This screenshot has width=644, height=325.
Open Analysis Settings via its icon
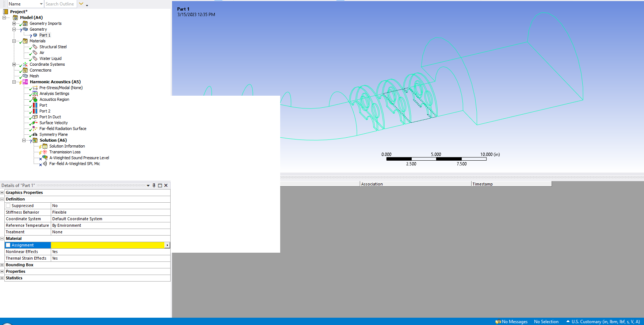pyautogui.click(x=35, y=93)
